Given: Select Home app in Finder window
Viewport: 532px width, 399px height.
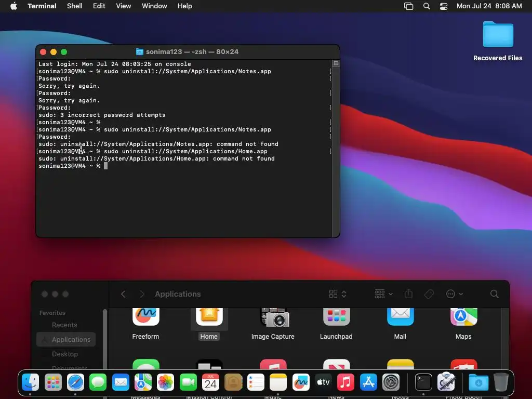Looking at the screenshot, I should [209, 324].
